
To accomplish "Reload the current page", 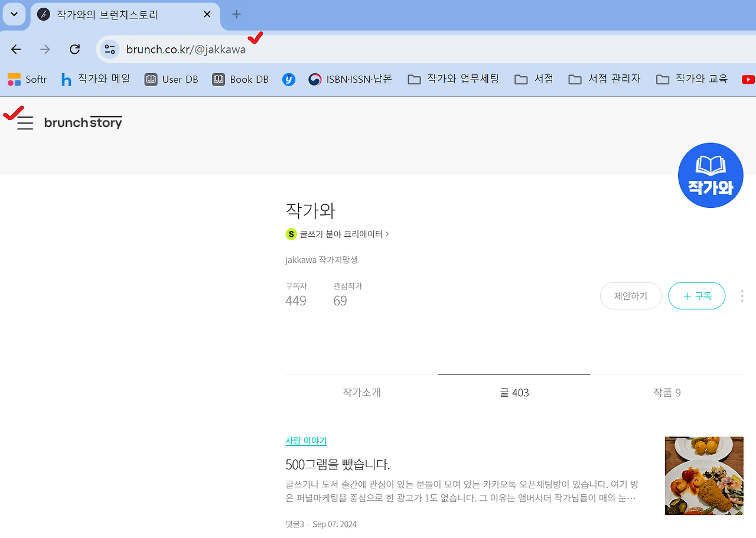I will (74, 49).
